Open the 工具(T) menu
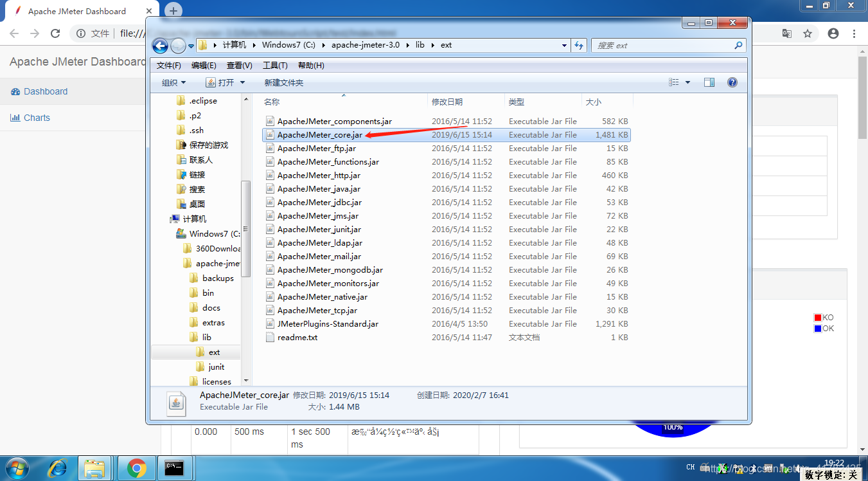This screenshot has width=868, height=481. 275,66
